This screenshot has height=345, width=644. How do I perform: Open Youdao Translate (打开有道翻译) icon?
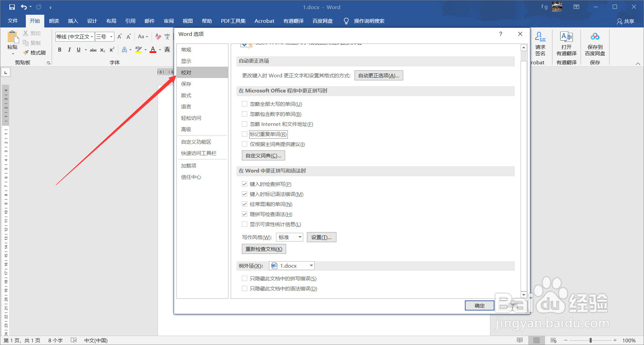567,36
